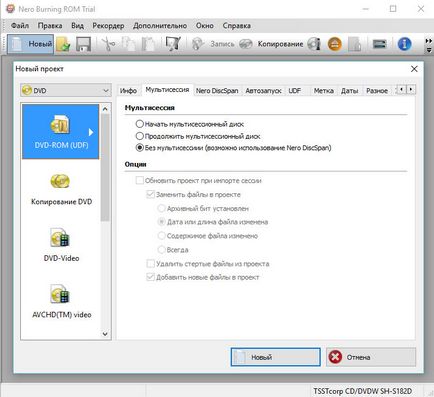Open the Справка menu

(237, 26)
